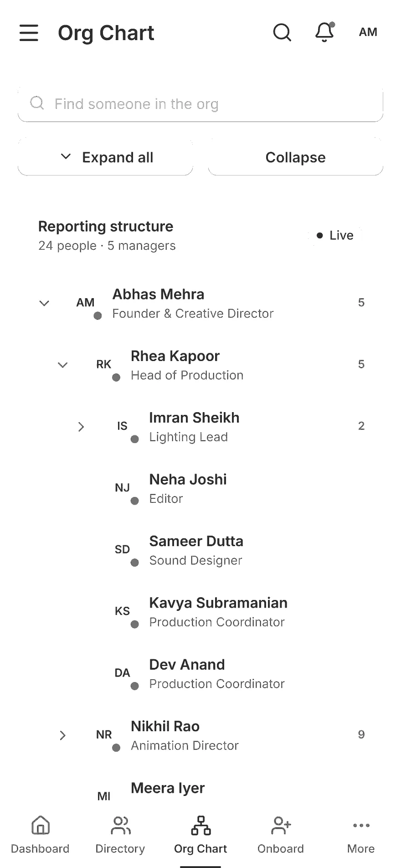This screenshot has width=401, height=868.
Task: Open the More tab
Action: click(361, 835)
